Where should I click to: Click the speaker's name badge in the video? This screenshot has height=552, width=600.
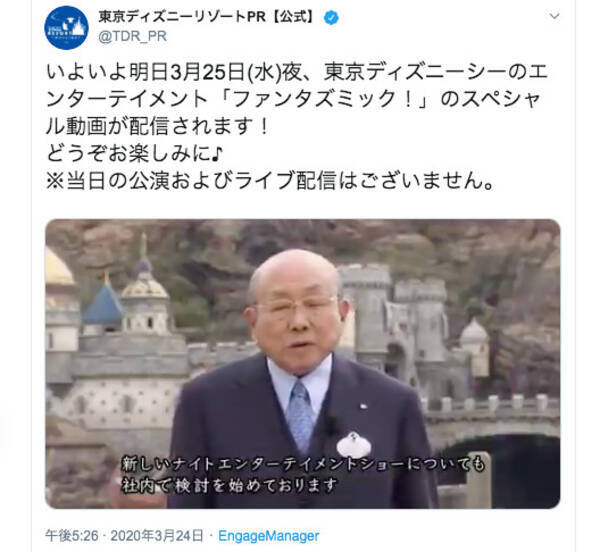[354, 445]
